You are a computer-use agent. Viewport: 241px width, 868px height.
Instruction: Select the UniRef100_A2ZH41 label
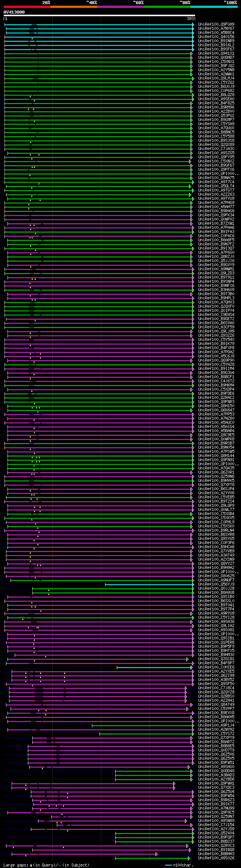click(x=216, y=701)
